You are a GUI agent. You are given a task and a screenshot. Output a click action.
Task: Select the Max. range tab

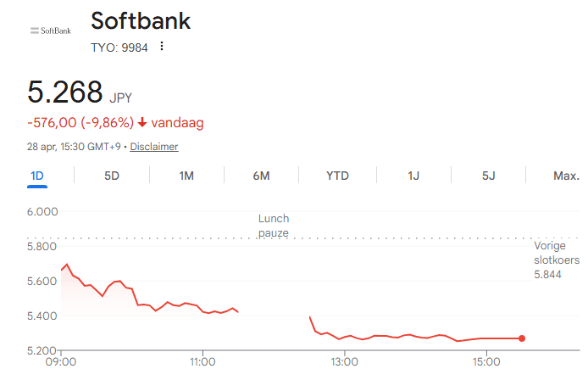[x=566, y=176]
